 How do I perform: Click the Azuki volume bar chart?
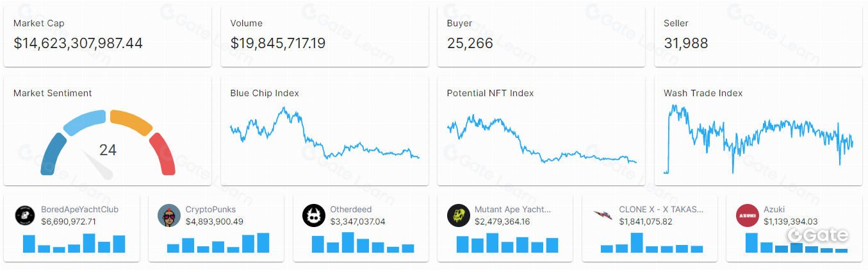pos(796,244)
